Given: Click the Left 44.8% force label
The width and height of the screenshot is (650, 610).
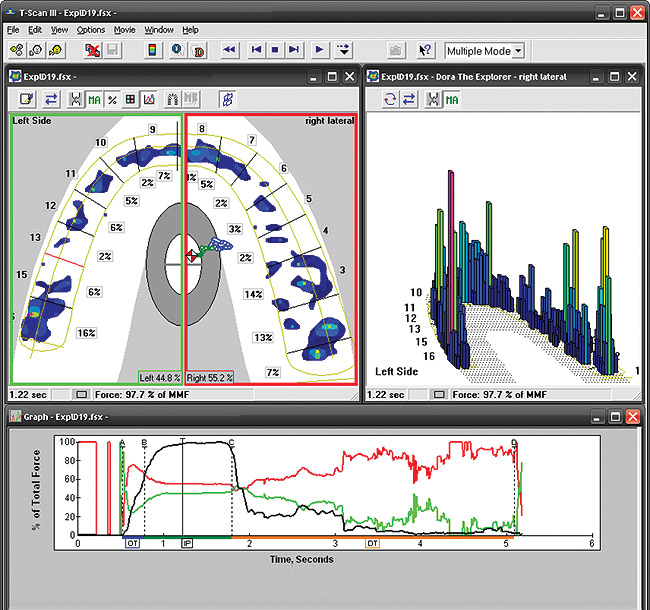Looking at the screenshot, I should pos(159,377).
